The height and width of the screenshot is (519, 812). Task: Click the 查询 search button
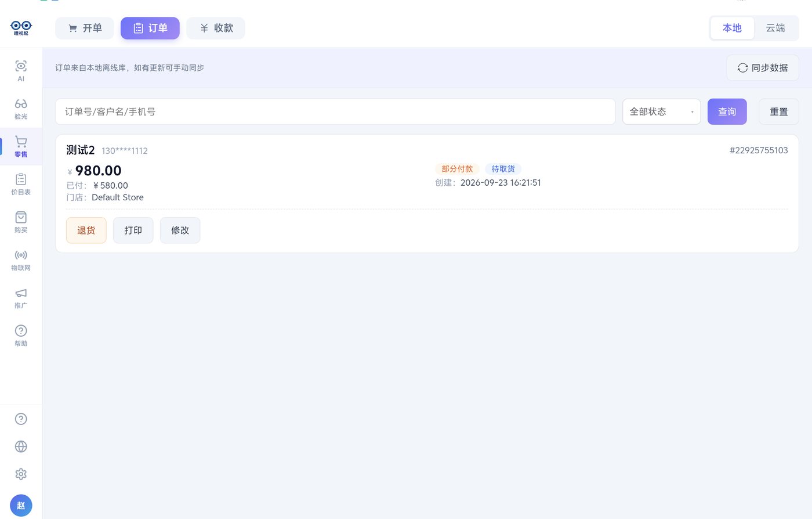pos(727,111)
